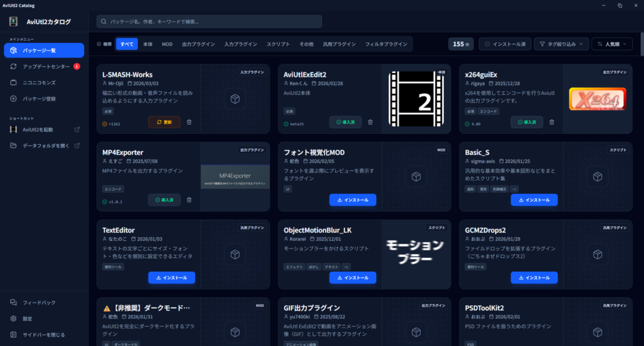
Task: Collapse sidebar with サイドバーを閉じる
Action: [44, 335]
